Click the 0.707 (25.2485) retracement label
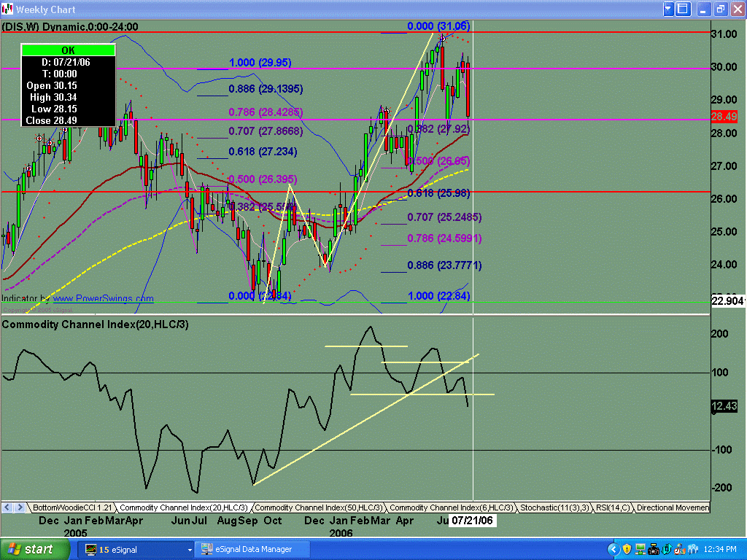Viewport: 747px width, 560px height. pyautogui.click(x=444, y=217)
